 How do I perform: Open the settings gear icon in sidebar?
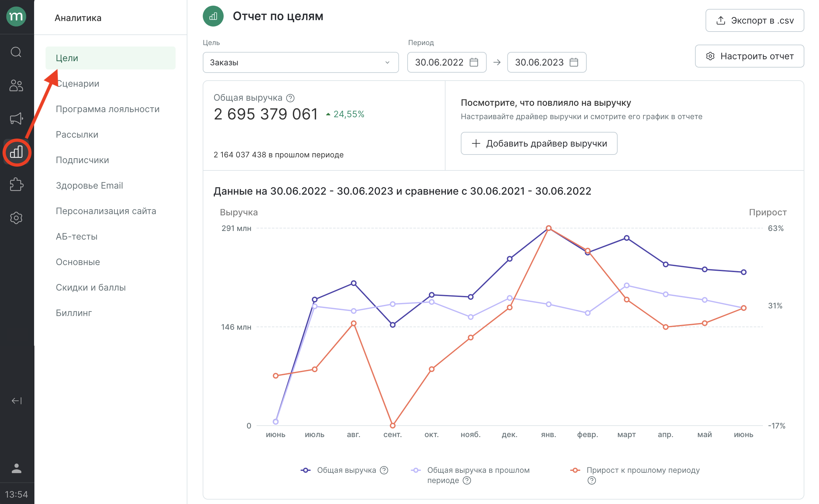tap(16, 218)
